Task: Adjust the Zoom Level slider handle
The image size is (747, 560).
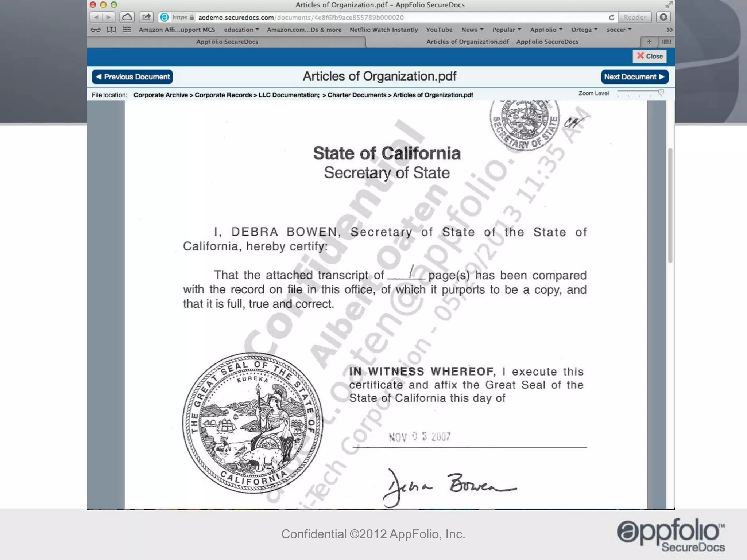Action: (x=661, y=93)
